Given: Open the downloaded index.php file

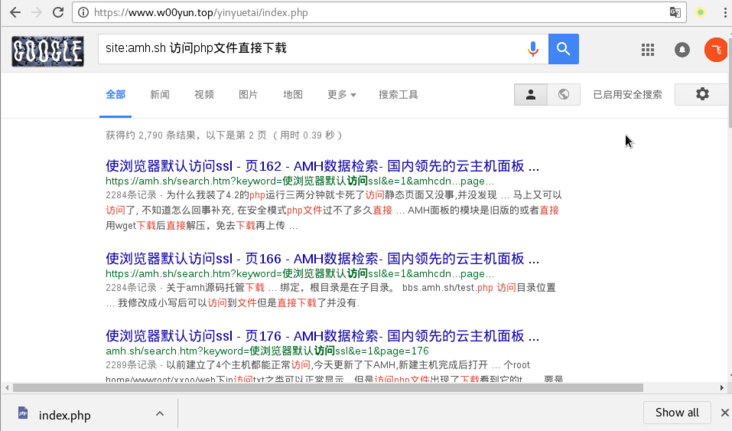Looking at the screenshot, I should pyautogui.click(x=64, y=415).
